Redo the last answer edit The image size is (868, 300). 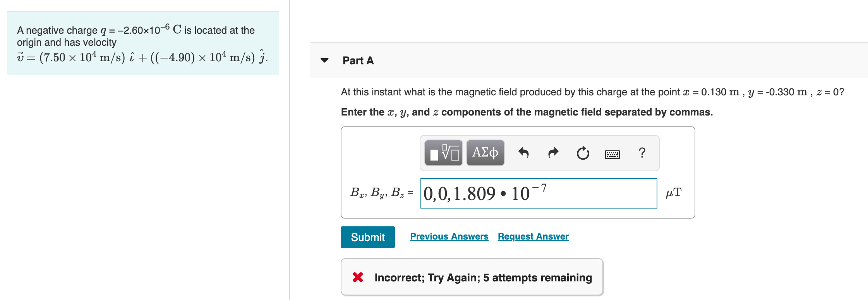[x=553, y=153]
